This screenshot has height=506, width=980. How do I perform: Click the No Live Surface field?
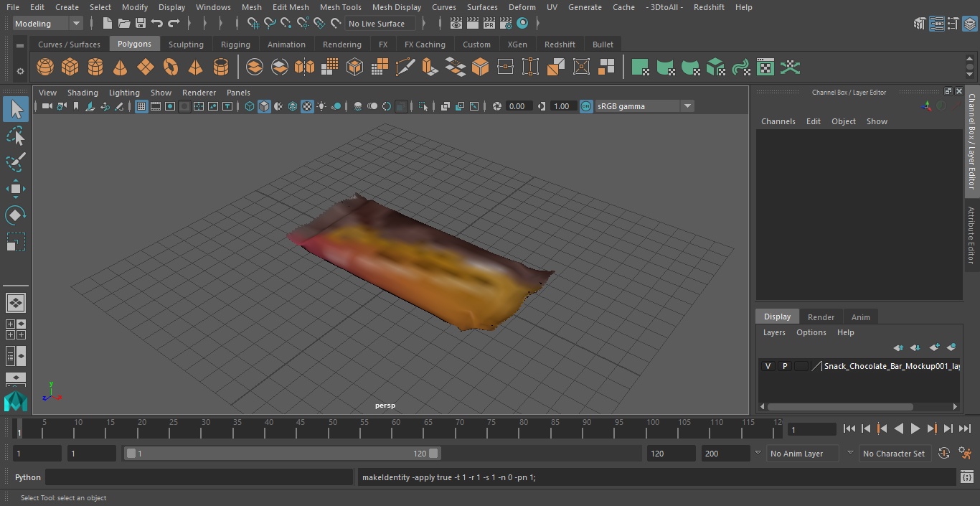click(x=380, y=24)
